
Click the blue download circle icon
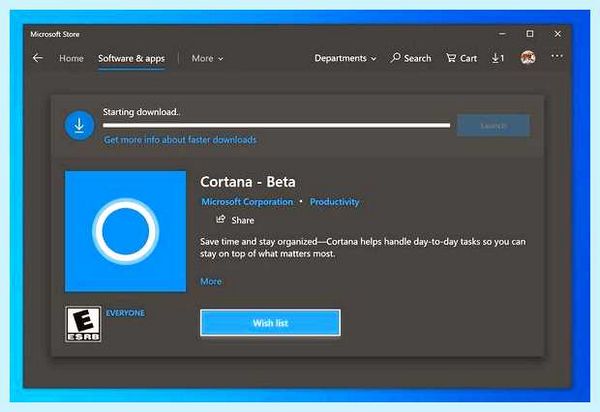79,125
